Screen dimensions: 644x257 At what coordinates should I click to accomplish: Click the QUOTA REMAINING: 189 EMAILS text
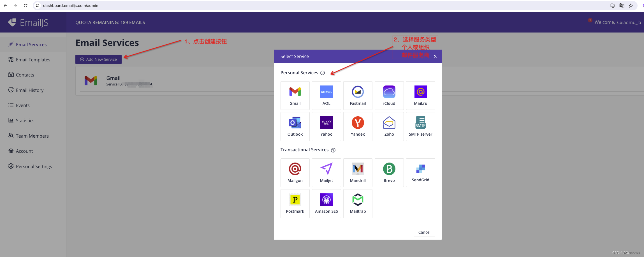[x=110, y=22]
